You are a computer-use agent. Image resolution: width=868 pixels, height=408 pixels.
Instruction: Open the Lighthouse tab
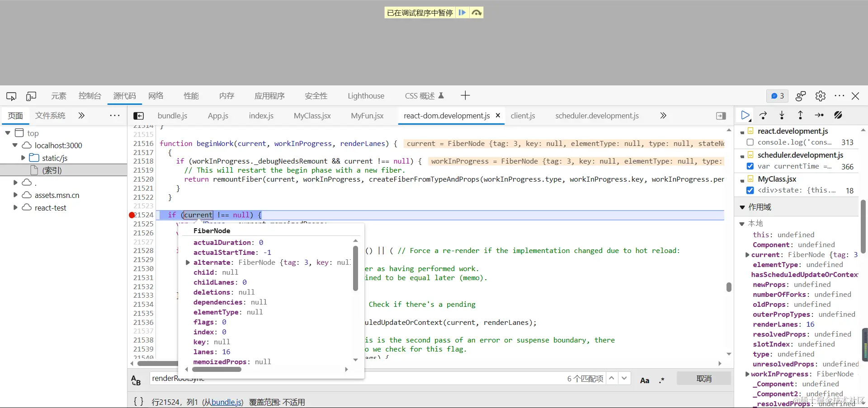pos(366,96)
